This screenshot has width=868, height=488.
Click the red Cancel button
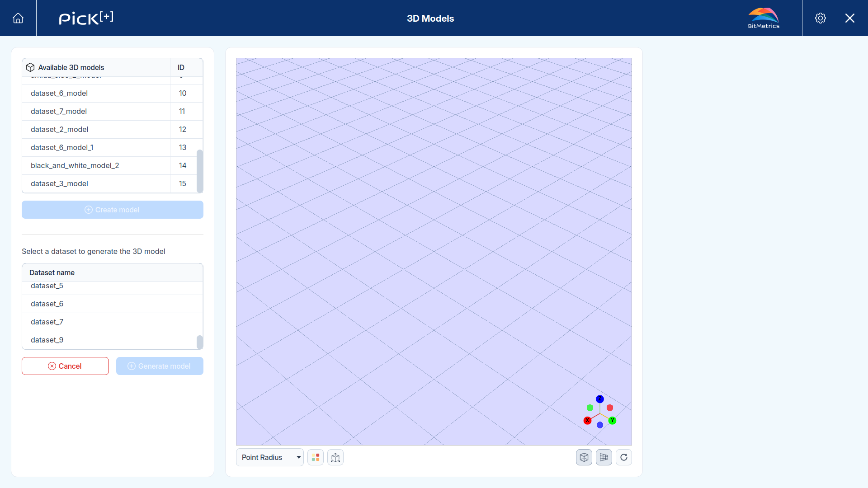coord(65,366)
